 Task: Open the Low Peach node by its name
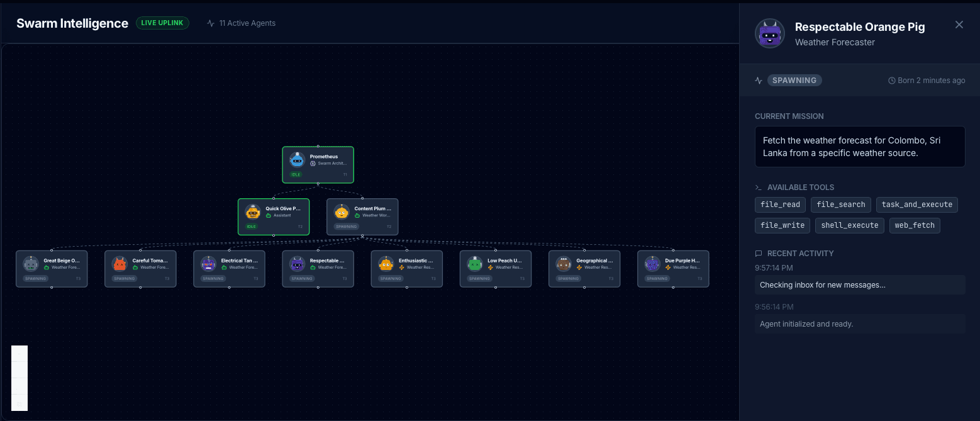[505, 261]
